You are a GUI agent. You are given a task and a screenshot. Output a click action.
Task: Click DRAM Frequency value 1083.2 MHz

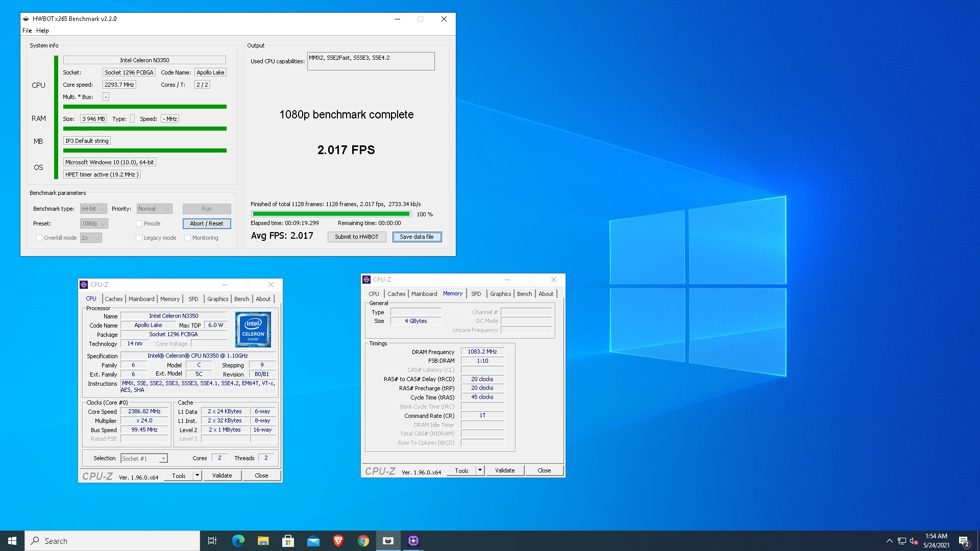click(482, 352)
